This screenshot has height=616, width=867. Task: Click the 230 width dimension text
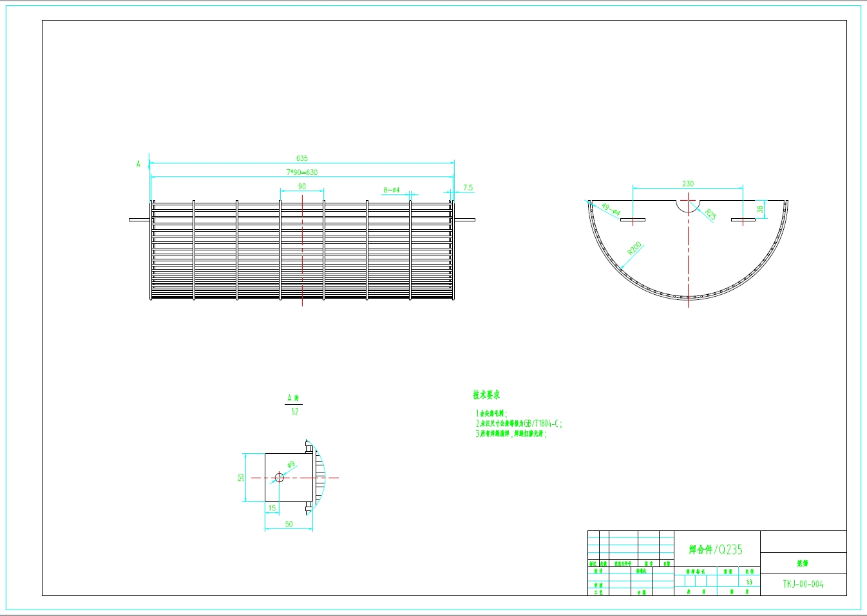pyautogui.click(x=688, y=184)
